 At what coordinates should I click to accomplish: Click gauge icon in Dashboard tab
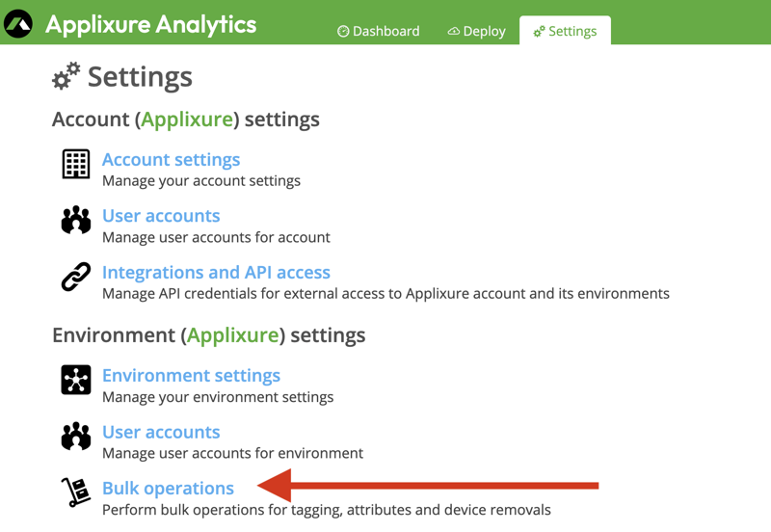tap(343, 32)
